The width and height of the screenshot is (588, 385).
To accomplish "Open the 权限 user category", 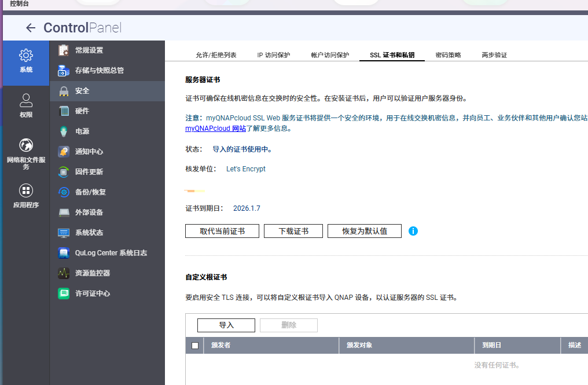I will point(26,106).
